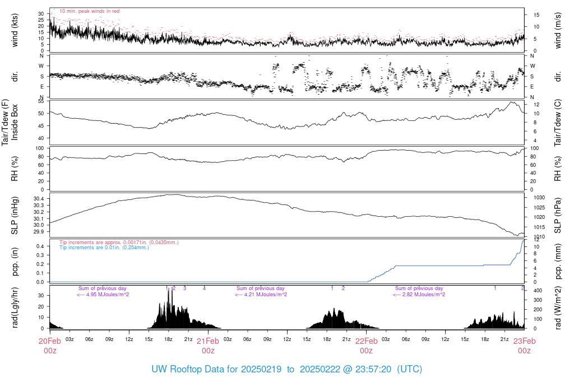Click the 'pcp. (in)' axis label
Image resolution: width=574 pixels, height=392 pixels.
[15, 262]
